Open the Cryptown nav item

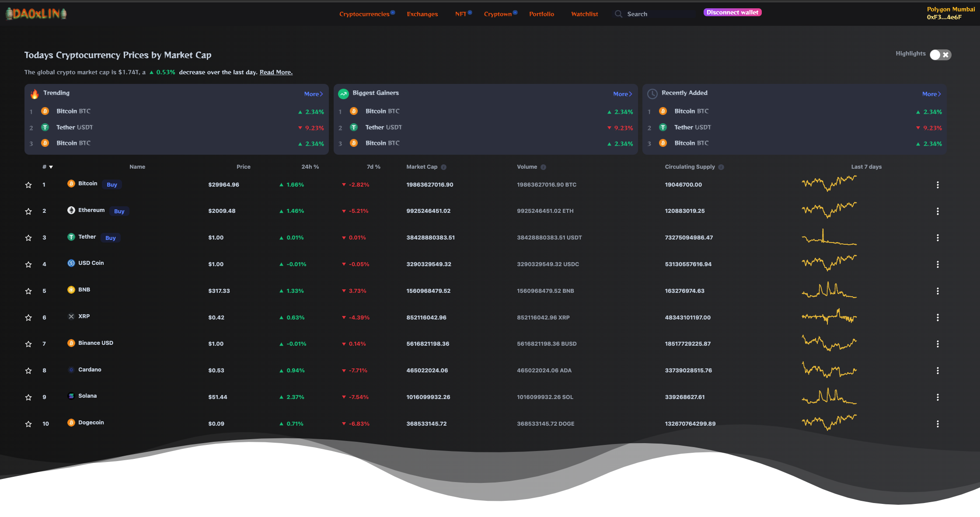498,14
